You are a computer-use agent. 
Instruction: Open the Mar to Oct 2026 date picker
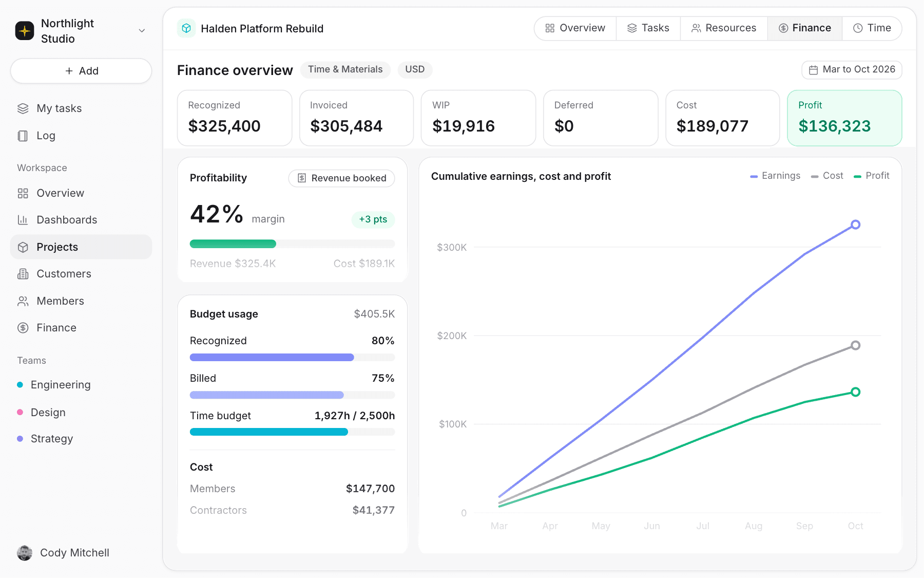pos(852,70)
